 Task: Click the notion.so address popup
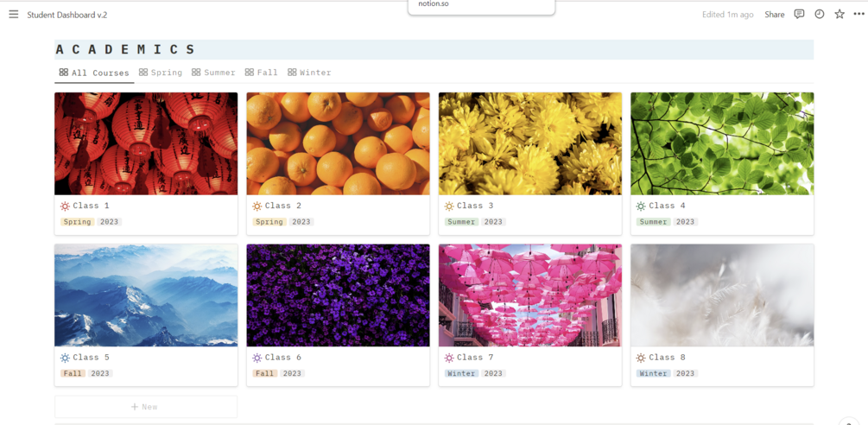[x=482, y=7]
